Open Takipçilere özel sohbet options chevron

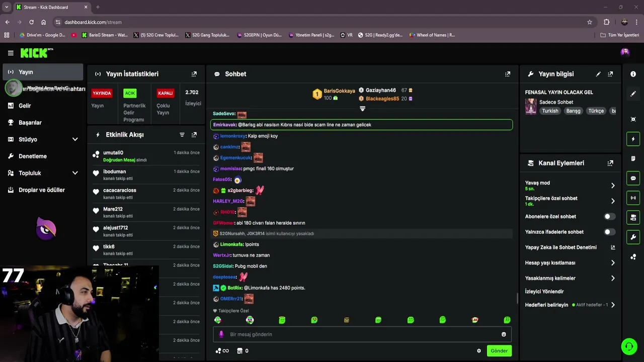(613, 201)
